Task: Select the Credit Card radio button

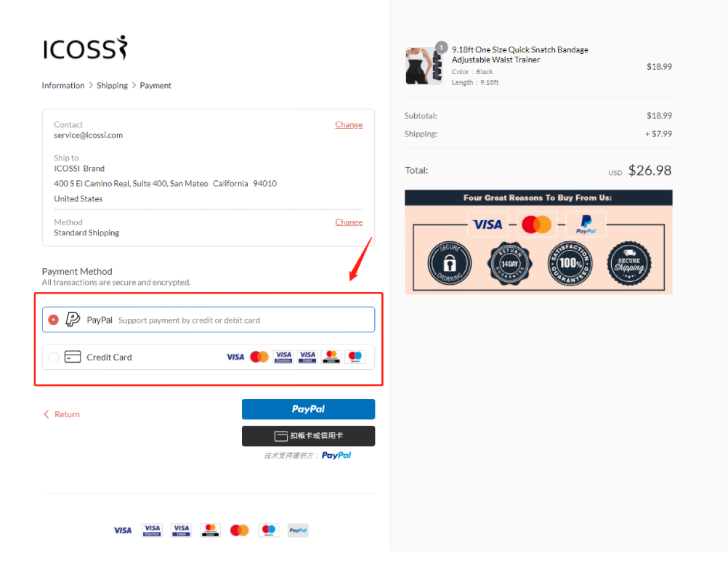Action: click(53, 357)
